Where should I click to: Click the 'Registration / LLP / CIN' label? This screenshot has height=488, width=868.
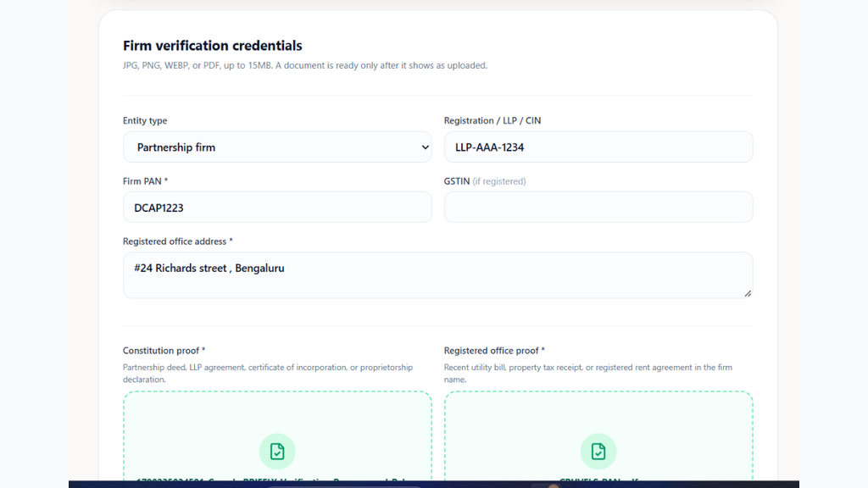tap(492, 120)
